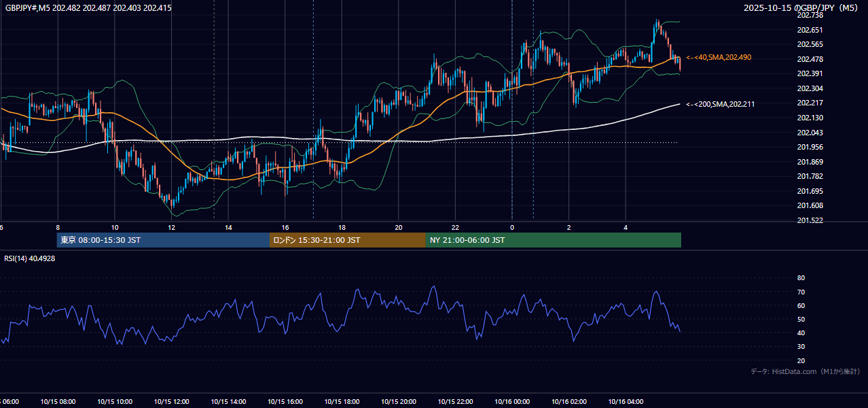868x408 pixels.
Task: Select the ロンドン 15:30-21:00 JST session bar
Action: pyautogui.click(x=348, y=240)
